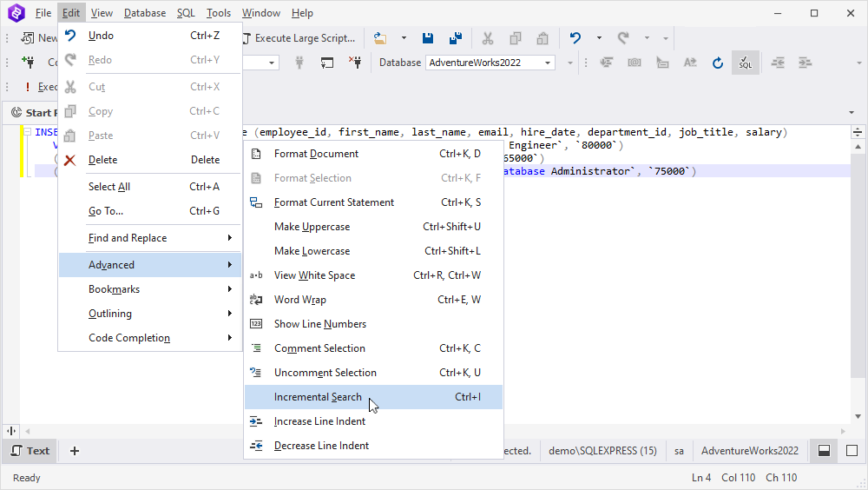
Task: Click demo\SQLEXPRESS (15) status entry
Action: pos(603,451)
